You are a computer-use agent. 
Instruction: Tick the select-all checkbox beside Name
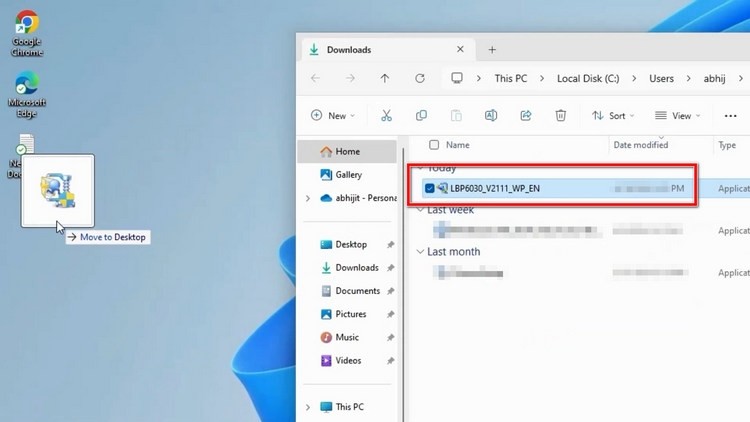[x=434, y=144]
